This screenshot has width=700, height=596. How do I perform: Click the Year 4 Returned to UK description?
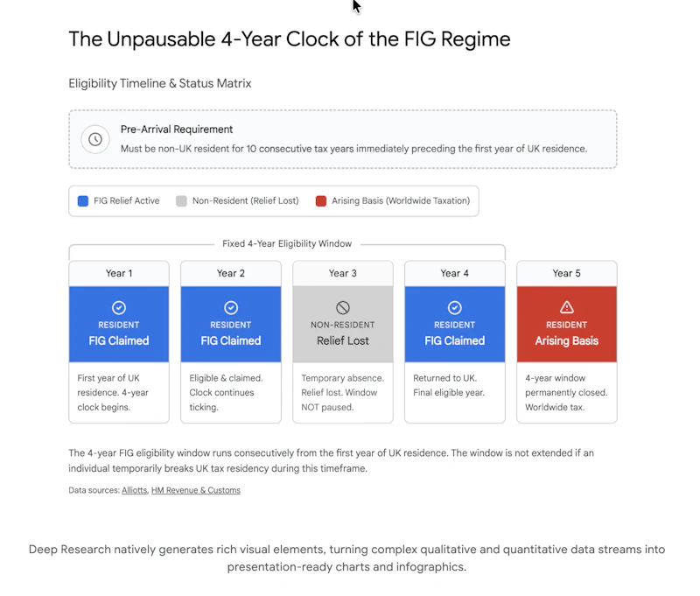(449, 385)
